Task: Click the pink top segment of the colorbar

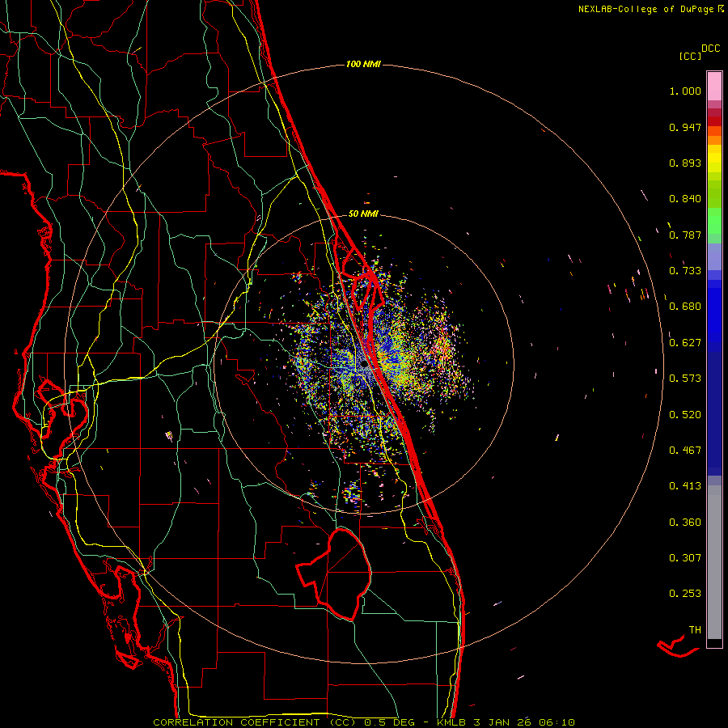Action: (x=714, y=86)
